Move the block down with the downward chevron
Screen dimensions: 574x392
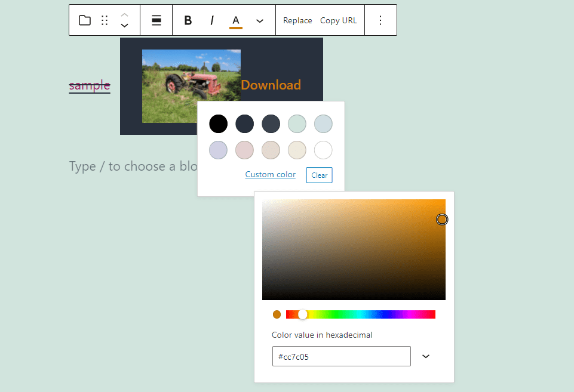click(x=124, y=26)
